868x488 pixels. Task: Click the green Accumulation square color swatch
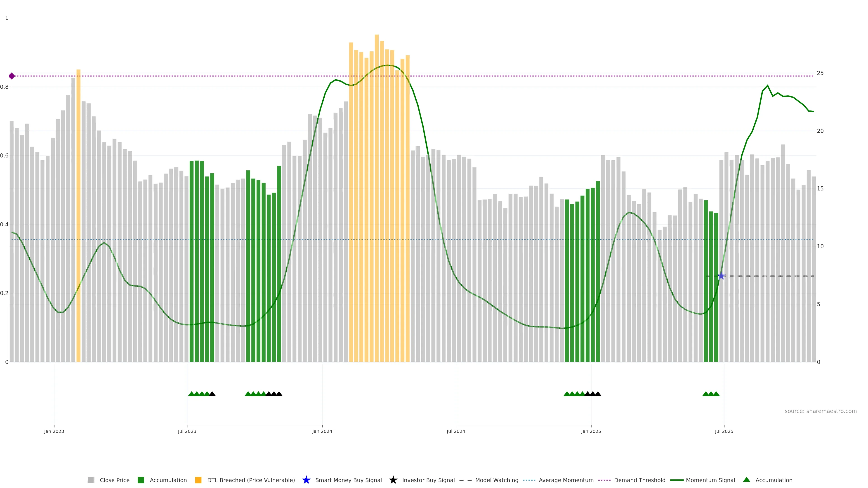pyautogui.click(x=141, y=480)
